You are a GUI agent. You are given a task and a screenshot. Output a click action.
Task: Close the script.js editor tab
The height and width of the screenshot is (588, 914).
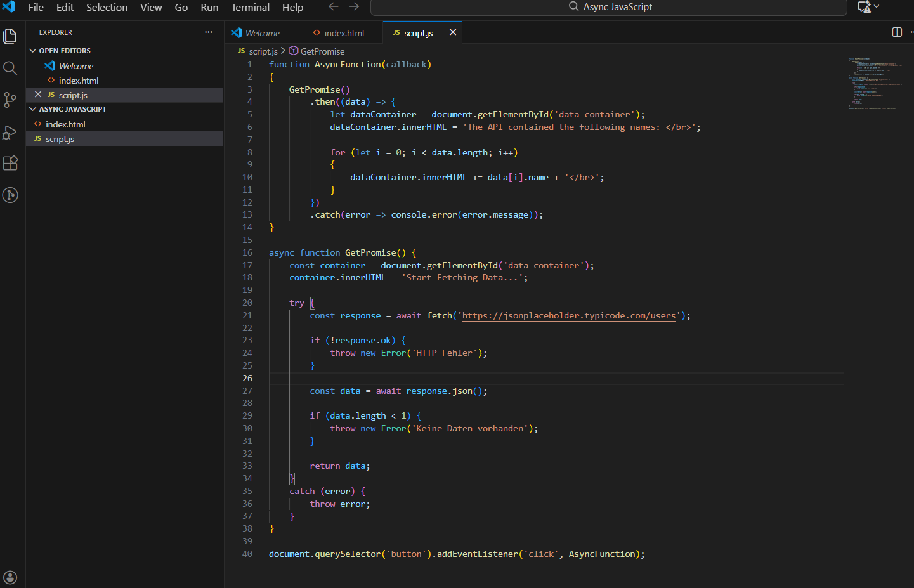pos(452,32)
